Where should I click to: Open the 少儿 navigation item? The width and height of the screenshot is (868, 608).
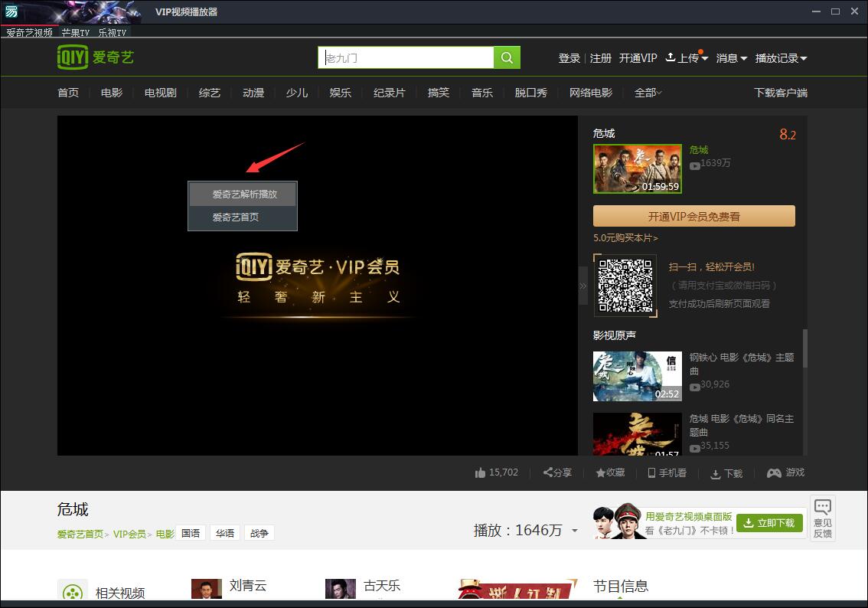[x=297, y=93]
